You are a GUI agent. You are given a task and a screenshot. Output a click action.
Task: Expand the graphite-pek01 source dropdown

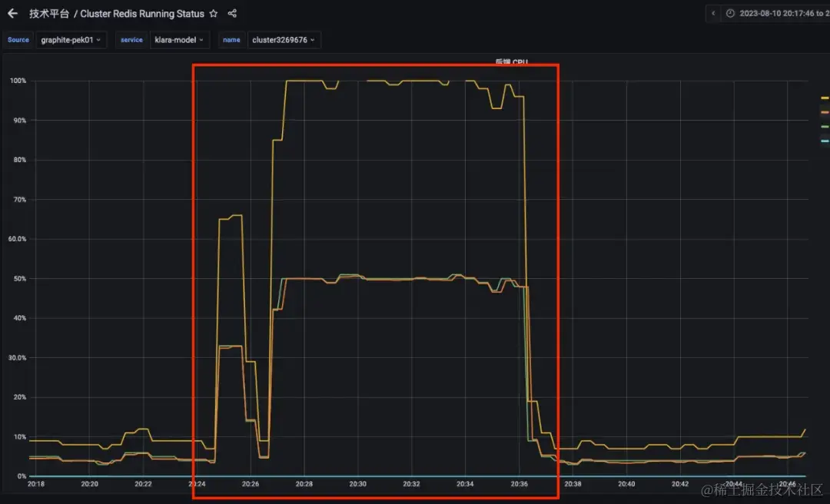pos(71,40)
